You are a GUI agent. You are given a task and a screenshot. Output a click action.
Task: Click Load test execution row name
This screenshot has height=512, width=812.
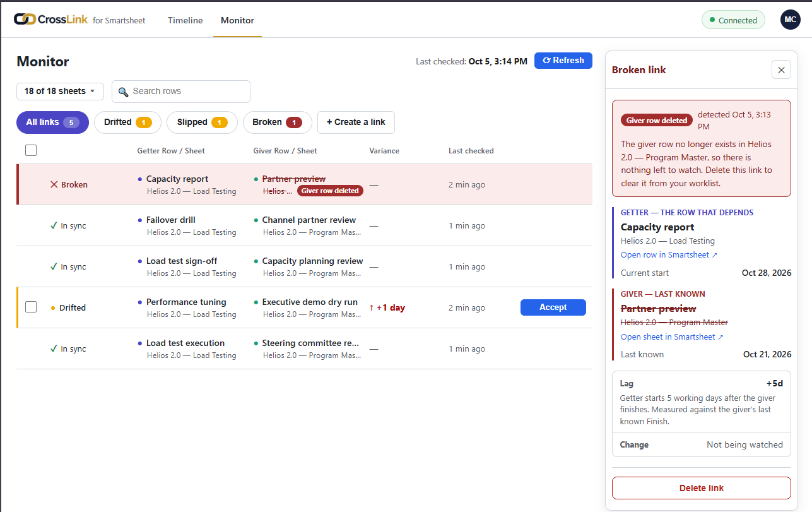tap(185, 343)
